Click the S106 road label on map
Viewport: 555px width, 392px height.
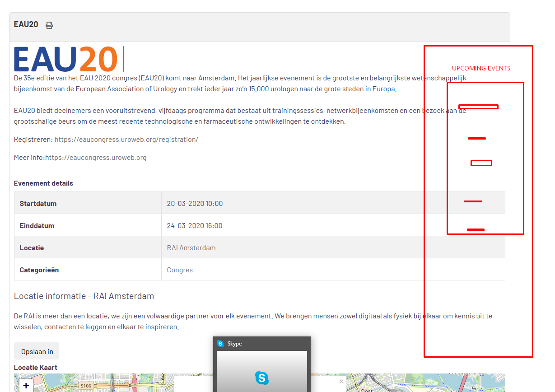85,386
